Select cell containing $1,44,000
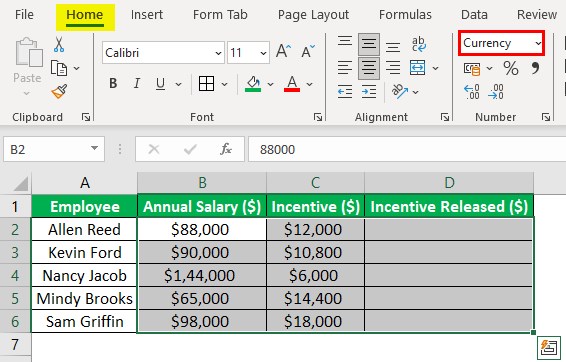This screenshot has height=362, width=566. tap(202, 276)
